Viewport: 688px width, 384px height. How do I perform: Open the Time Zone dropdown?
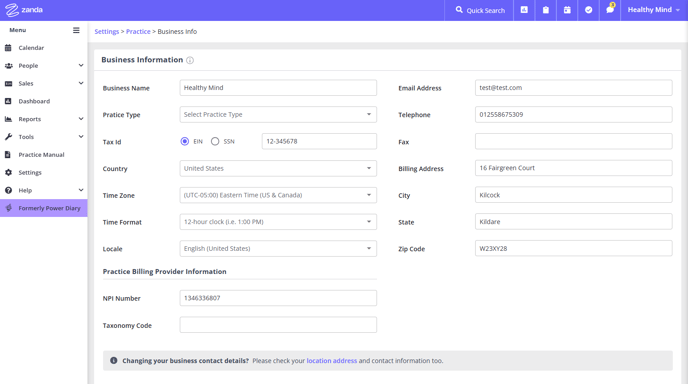(x=278, y=195)
